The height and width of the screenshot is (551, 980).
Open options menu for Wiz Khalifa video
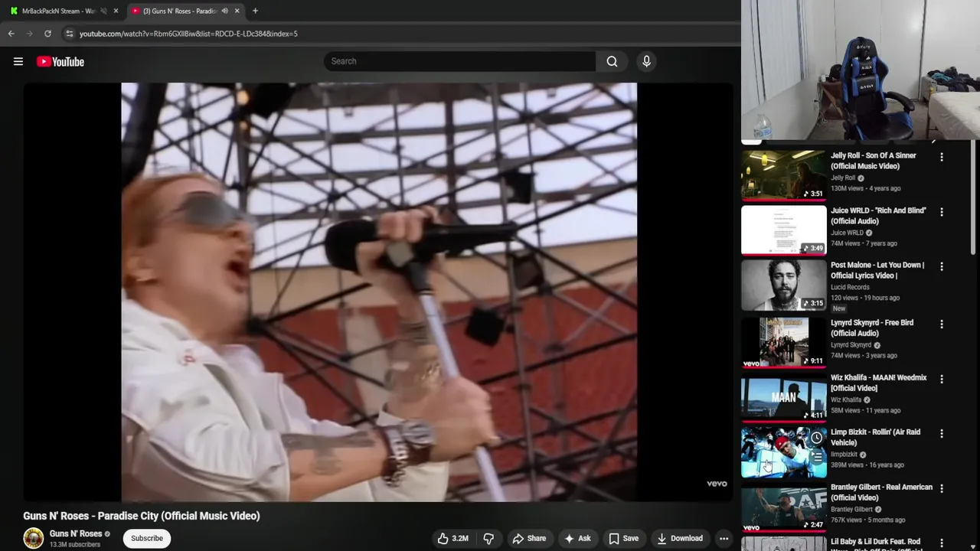tap(942, 379)
